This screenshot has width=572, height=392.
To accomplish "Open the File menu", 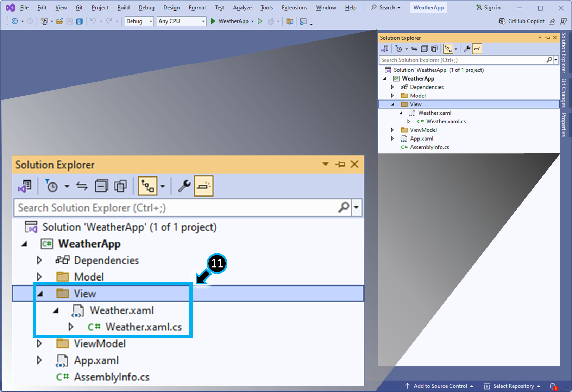I will (24, 7).
